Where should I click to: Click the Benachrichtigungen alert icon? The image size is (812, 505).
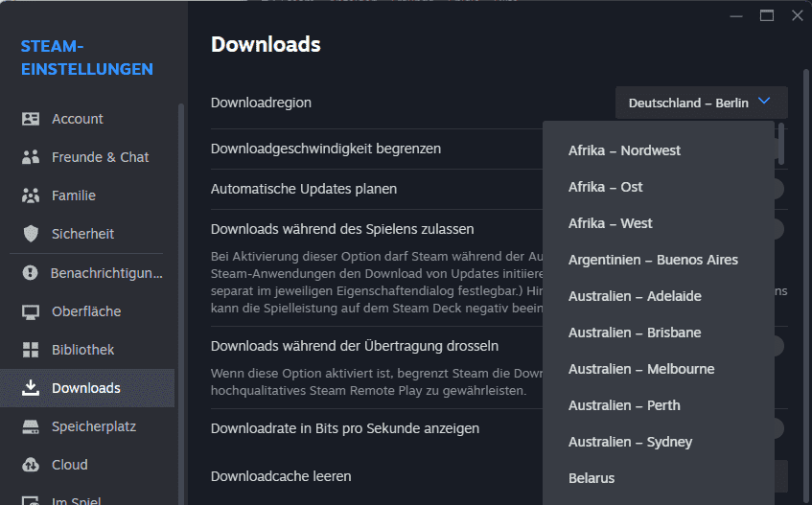pyautogui.click(x=31, y=273)
